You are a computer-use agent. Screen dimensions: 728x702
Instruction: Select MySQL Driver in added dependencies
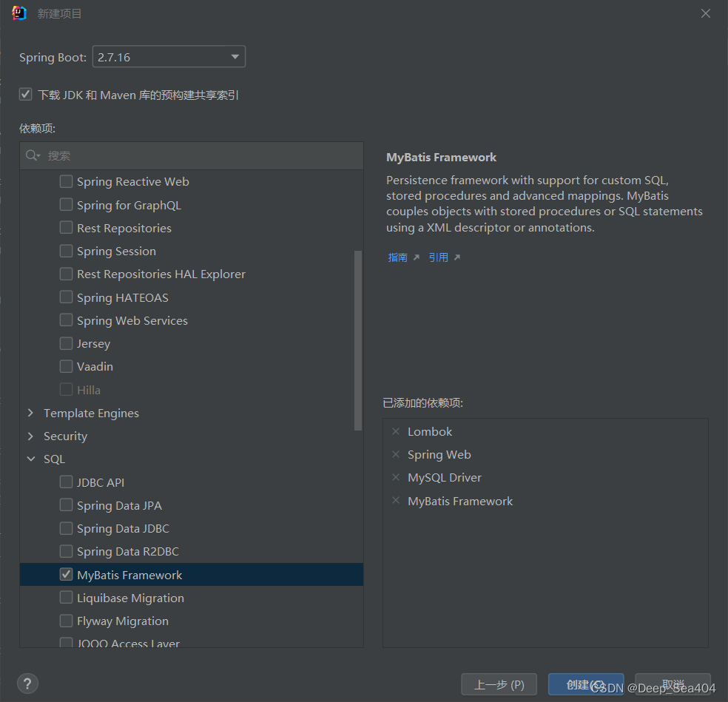[445, 478]
